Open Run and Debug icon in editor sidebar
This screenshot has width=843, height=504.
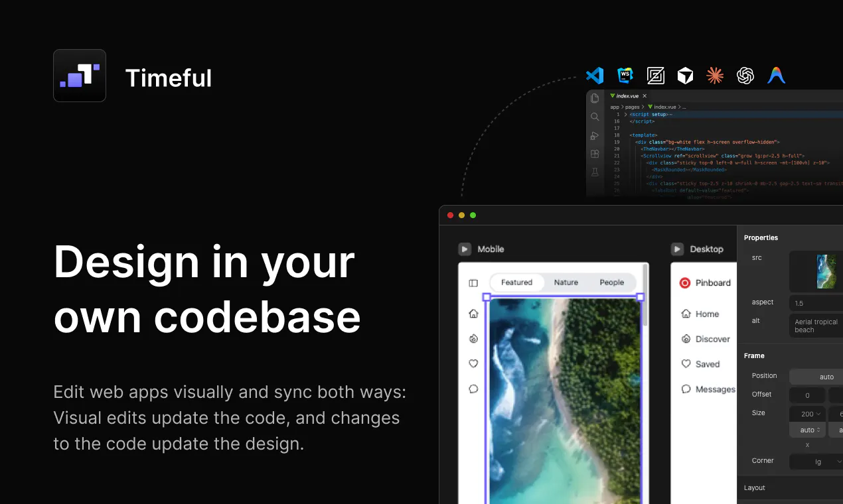[x=595, y=135]
